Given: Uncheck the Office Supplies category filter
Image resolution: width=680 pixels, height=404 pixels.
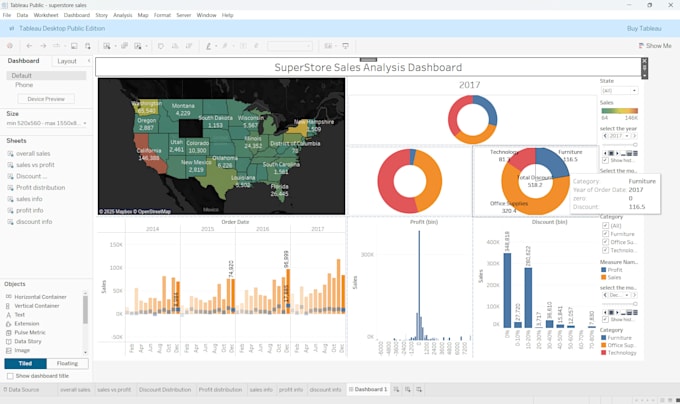Looking at the screenshot, I should click(605, 242).
